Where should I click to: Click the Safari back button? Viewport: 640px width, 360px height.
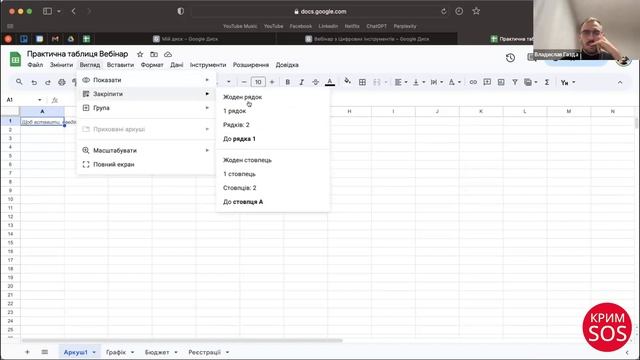pos(73,11)
